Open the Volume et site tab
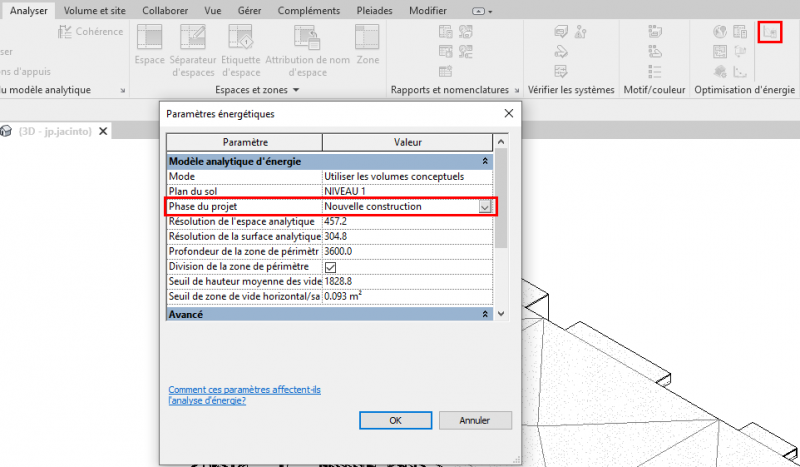 94,10
